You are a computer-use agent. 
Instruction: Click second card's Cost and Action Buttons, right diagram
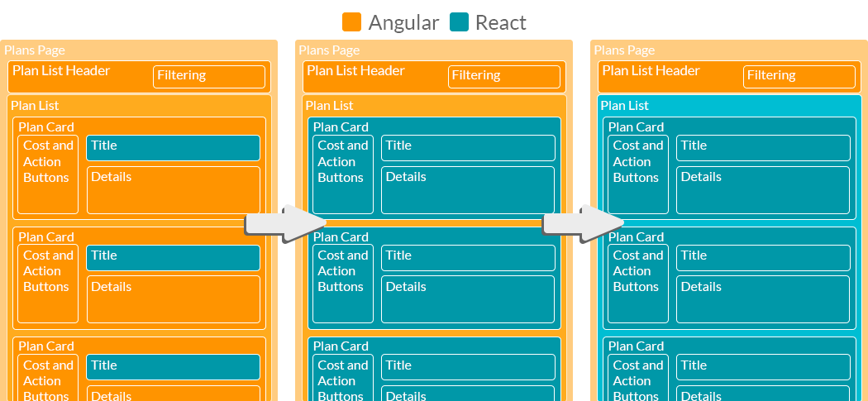(638, 284)
